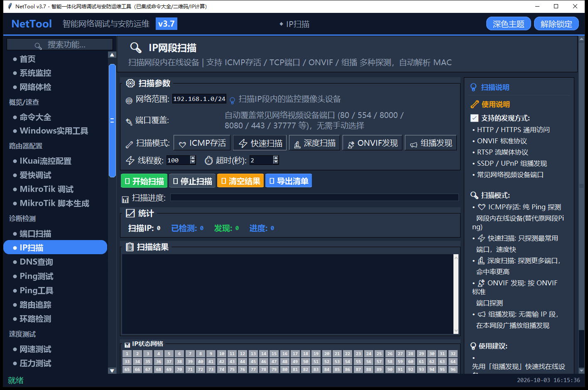Click the 诊断检测 sidebar group heading
The image size is (588, 390).
coord(22,218)
